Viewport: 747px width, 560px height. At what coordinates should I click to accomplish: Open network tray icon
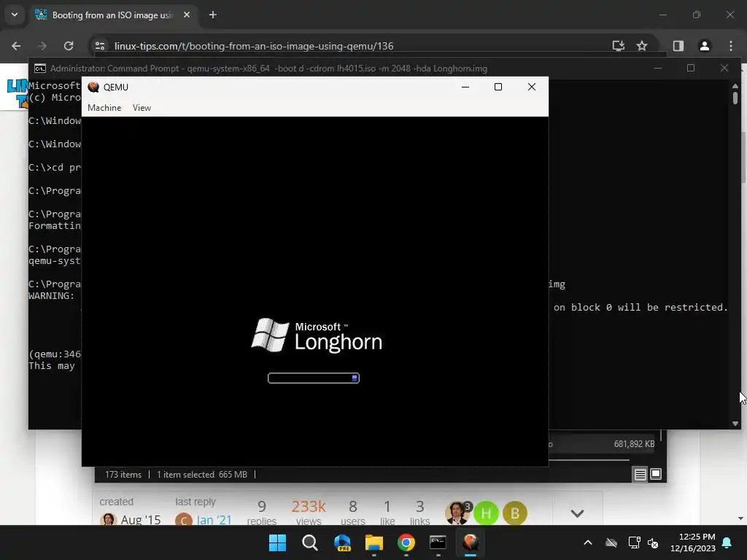coord(634,542)
